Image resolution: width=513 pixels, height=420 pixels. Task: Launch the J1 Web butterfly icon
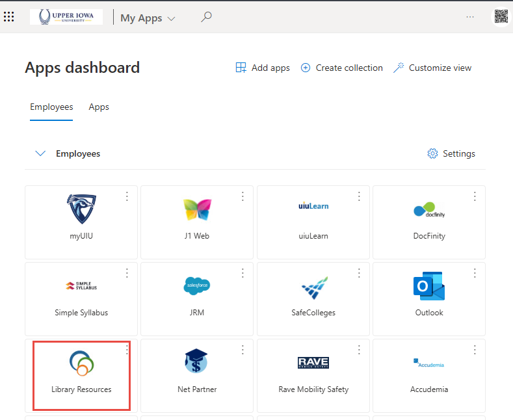[197, 209]
